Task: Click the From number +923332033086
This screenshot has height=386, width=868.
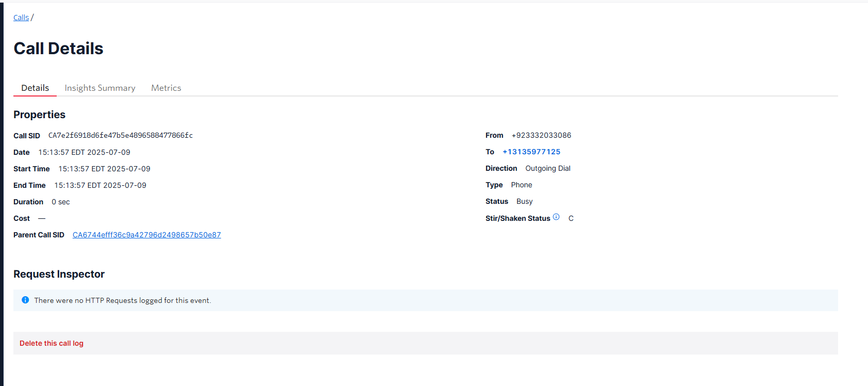Action: pyautogui.click(x=541, y=135)
